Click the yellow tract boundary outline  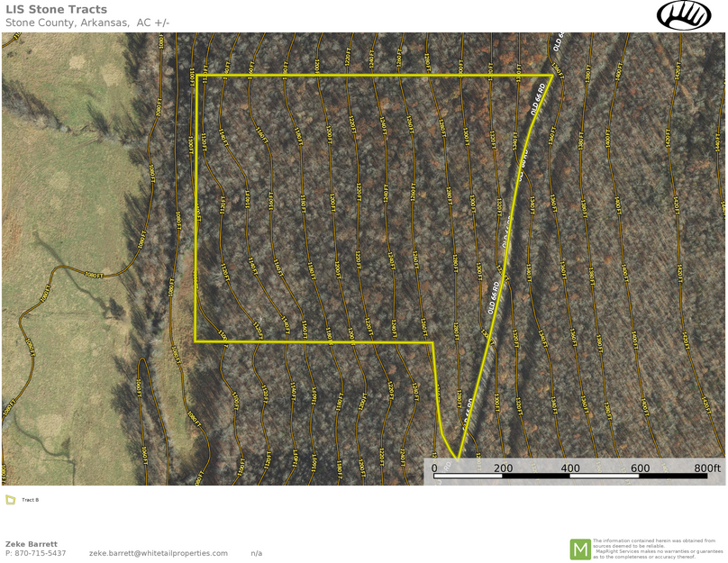360,75
